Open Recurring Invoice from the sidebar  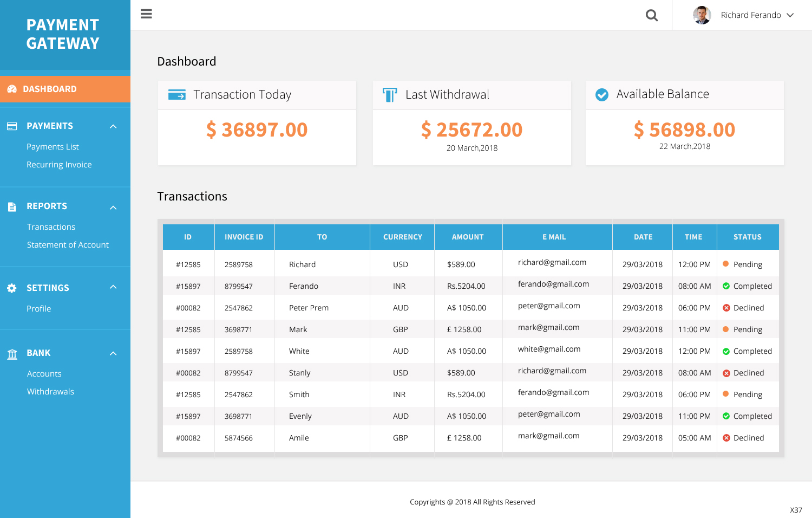tap(59, 165)
